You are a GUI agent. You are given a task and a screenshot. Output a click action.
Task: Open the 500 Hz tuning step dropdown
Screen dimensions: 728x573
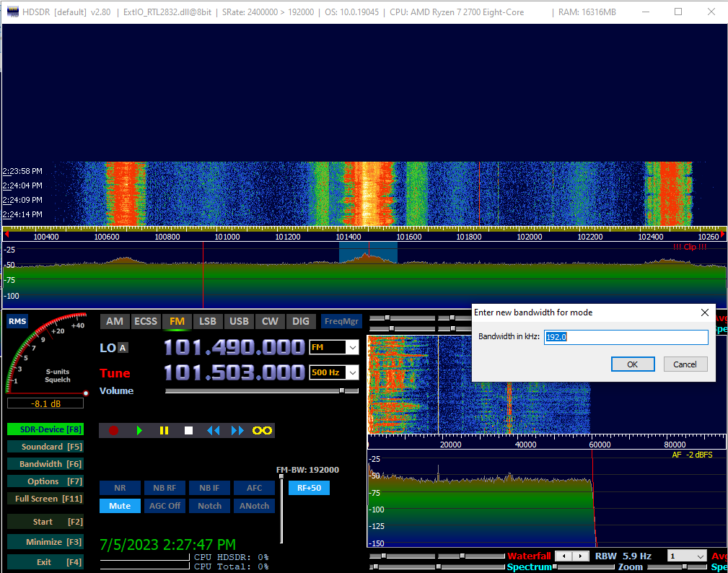coord(353,372)
